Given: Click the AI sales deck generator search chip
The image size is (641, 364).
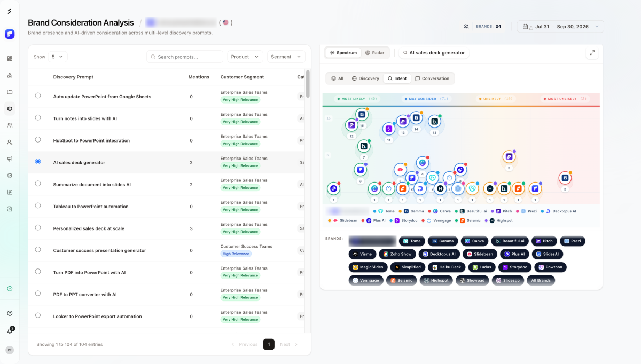Looking at the screenshot, I should point(434,53).
